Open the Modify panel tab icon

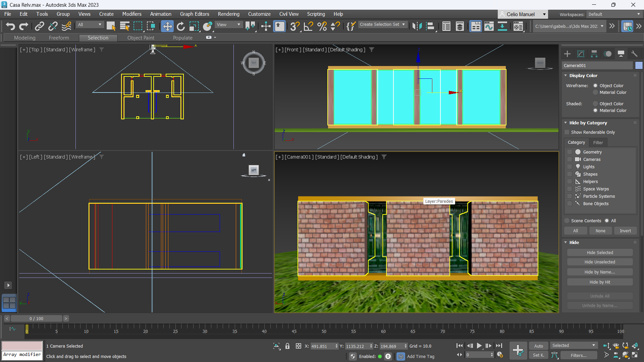click(x=581, y=54)
